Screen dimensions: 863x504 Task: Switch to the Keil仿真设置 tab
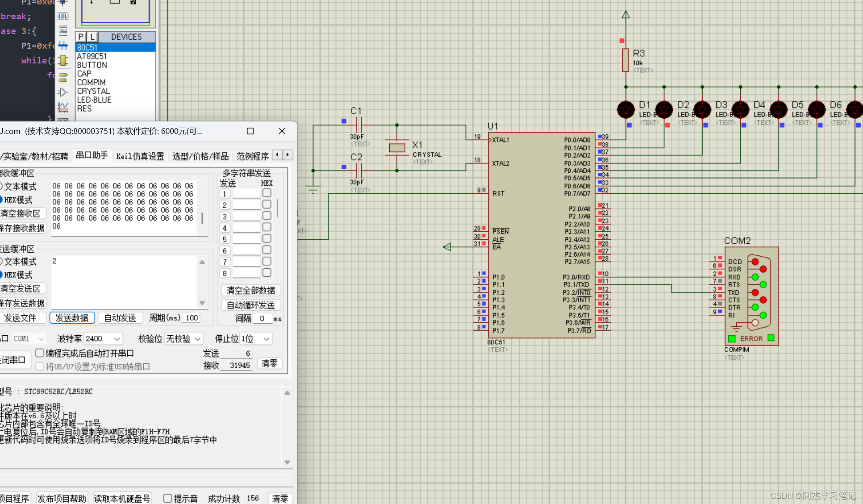pos(140,156)
